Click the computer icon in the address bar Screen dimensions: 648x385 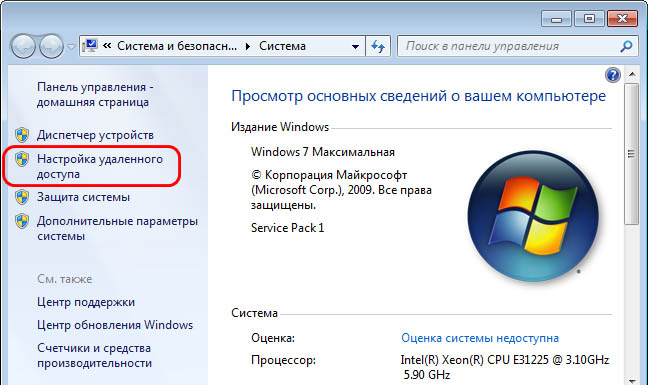click(x=90, y=45)
